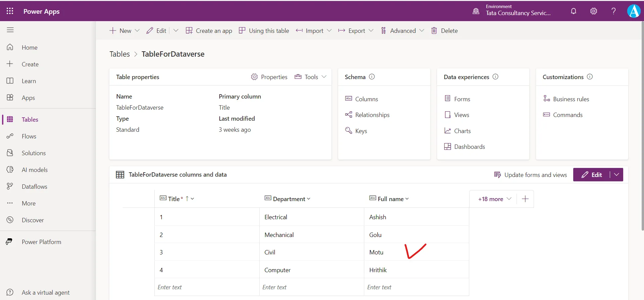Open Business rules in Customizations

(x=566, y=99)
